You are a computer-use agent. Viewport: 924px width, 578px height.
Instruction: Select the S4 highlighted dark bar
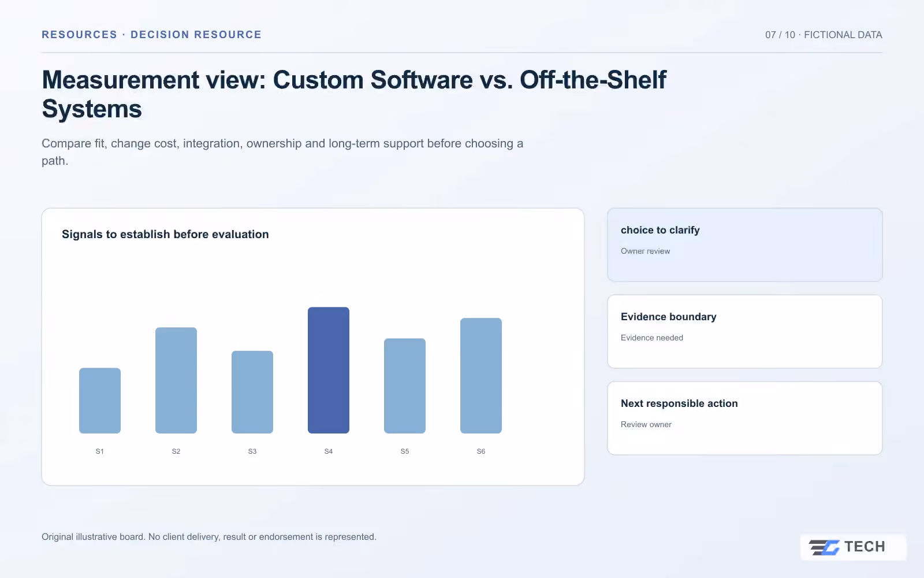point(329,370)
